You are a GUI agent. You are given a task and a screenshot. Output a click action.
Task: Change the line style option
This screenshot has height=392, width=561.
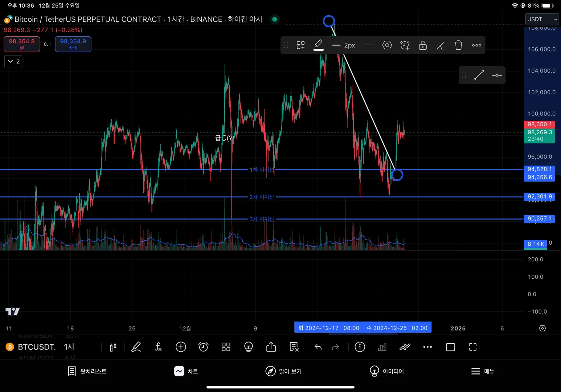[369, 45]
